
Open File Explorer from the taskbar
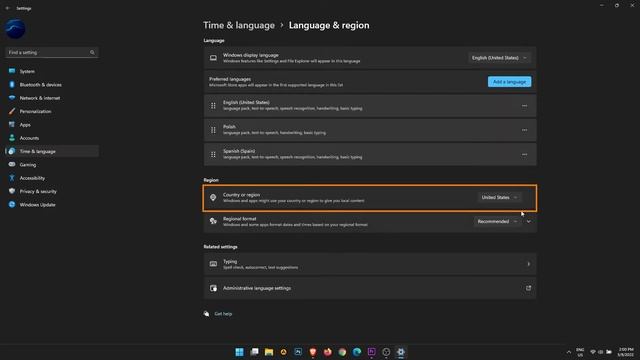[x=269, y=352]
